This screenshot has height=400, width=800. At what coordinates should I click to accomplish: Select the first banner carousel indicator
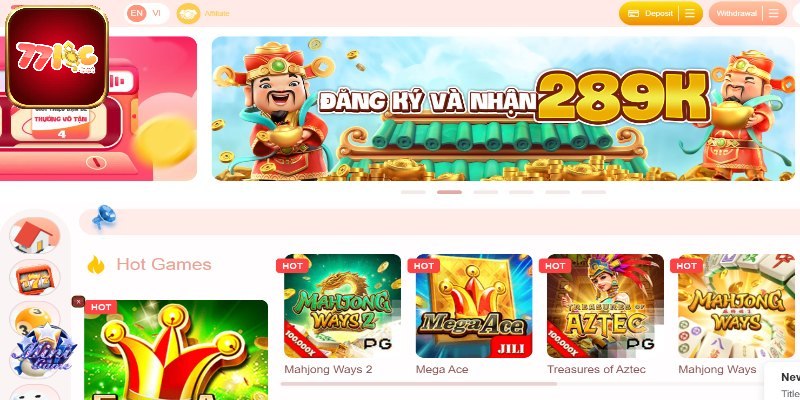(x=413, y=192)
